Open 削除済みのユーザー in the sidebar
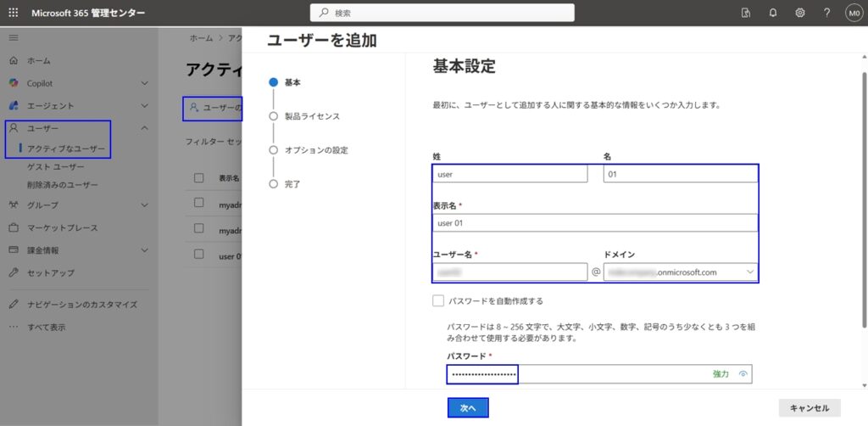The image size is (868, 426). click(62, 184)
